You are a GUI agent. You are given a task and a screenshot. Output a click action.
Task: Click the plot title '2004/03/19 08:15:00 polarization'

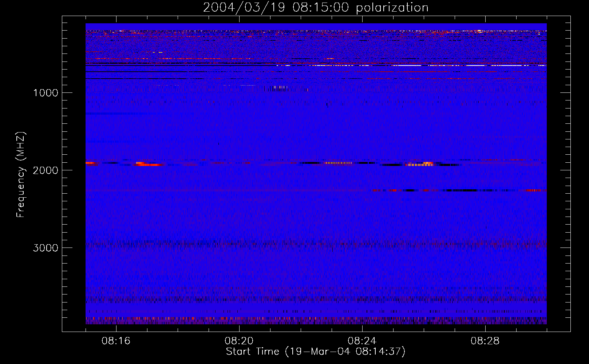[315, 8]
